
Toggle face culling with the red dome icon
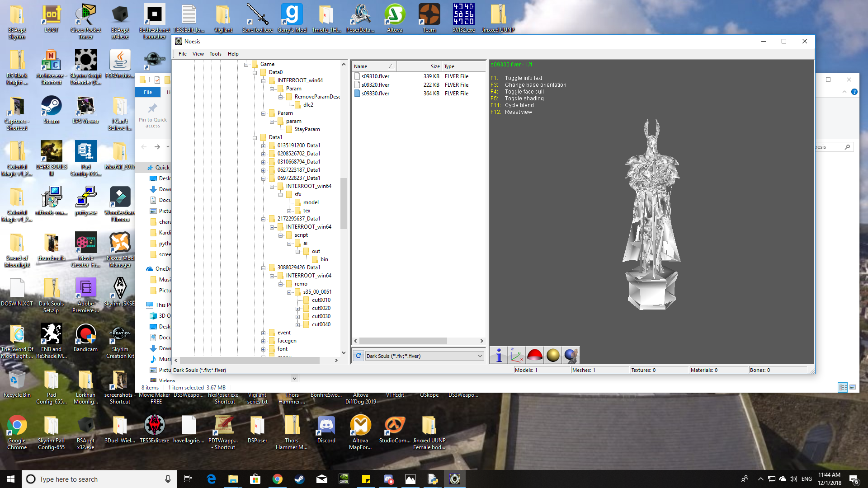535,355
